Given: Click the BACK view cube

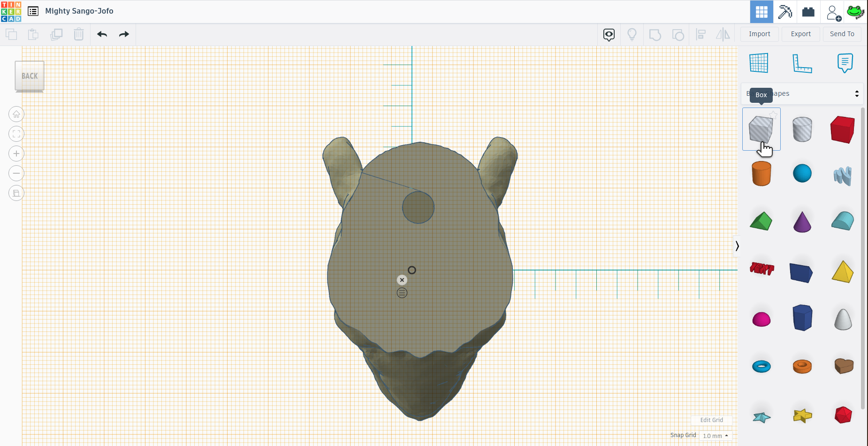Looking at the screenshot, I should click(x=30, y=76).
